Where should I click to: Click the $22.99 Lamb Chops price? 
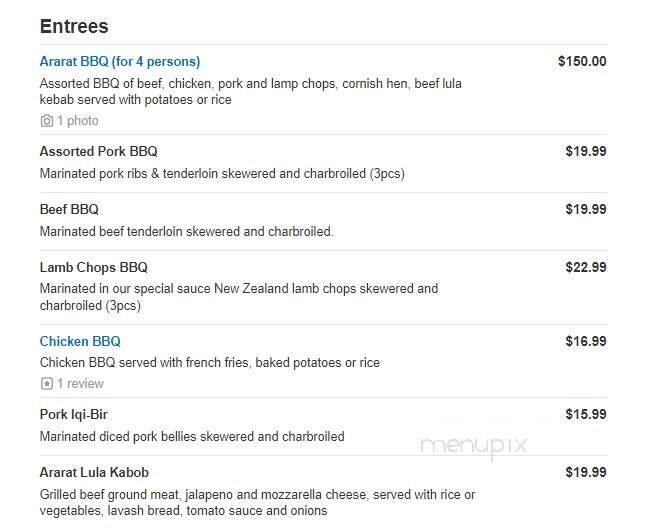586,267
